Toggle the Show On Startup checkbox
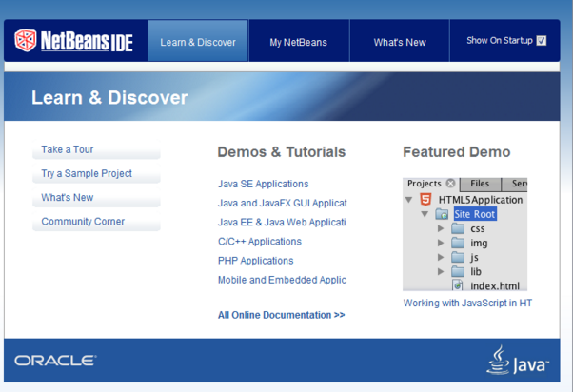The image size is (573, 392). pos(542,41)
